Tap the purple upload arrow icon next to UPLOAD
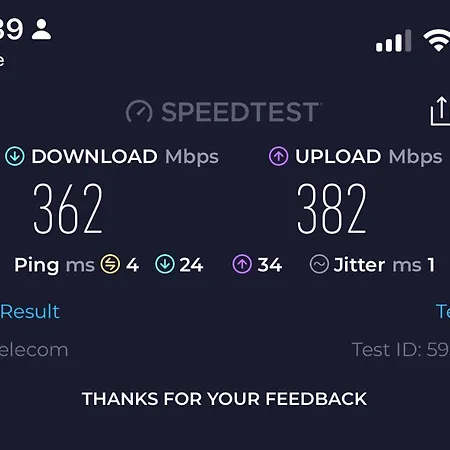 point(278,156)
